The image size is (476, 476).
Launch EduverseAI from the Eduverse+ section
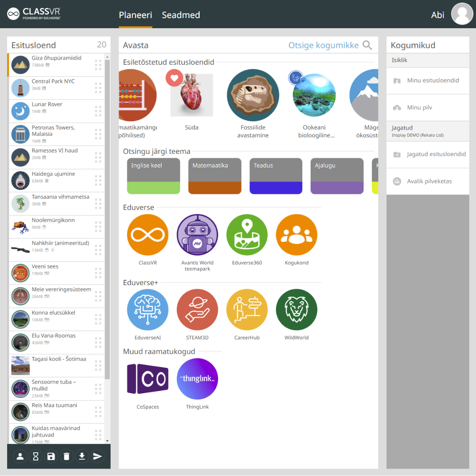[147, 309]
